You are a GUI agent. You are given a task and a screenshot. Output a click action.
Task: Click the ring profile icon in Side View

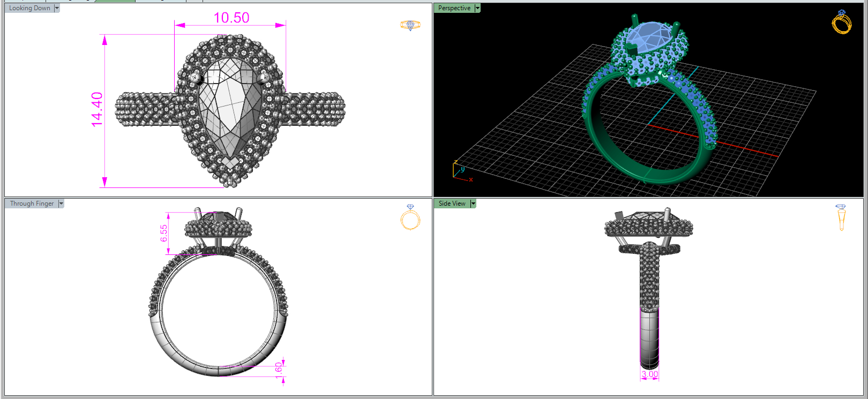[x=841, y=217]
